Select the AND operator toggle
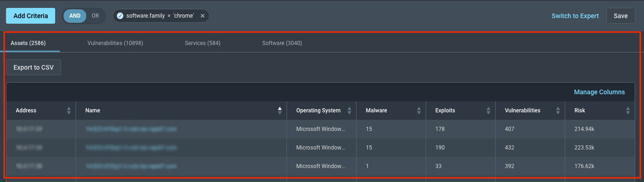 pyautogui.click(x=75, y=16)
